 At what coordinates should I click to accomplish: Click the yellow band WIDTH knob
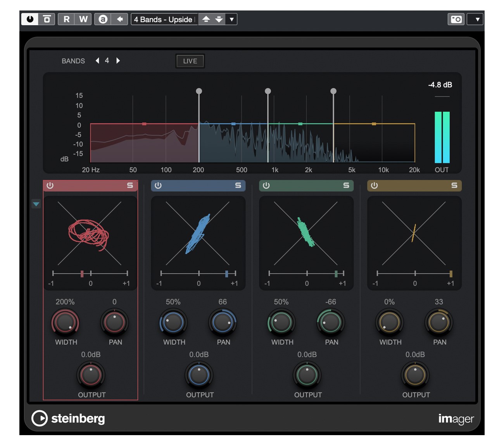coord(390,322)
